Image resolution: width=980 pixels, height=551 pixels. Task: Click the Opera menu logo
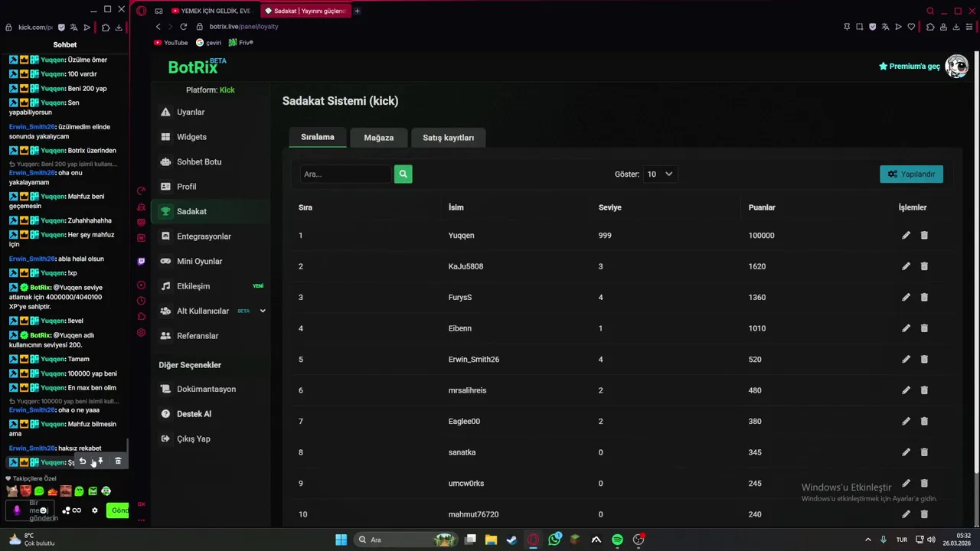141,11
